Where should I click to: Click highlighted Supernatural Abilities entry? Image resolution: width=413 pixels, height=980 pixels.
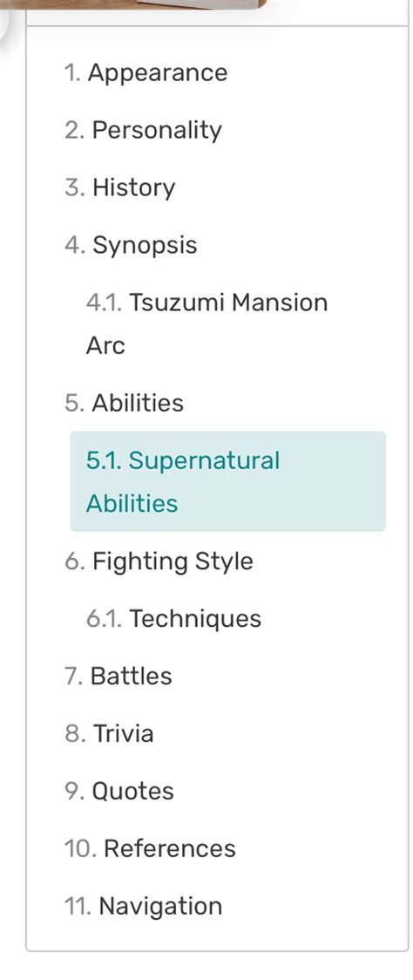[x=228, y=481]
